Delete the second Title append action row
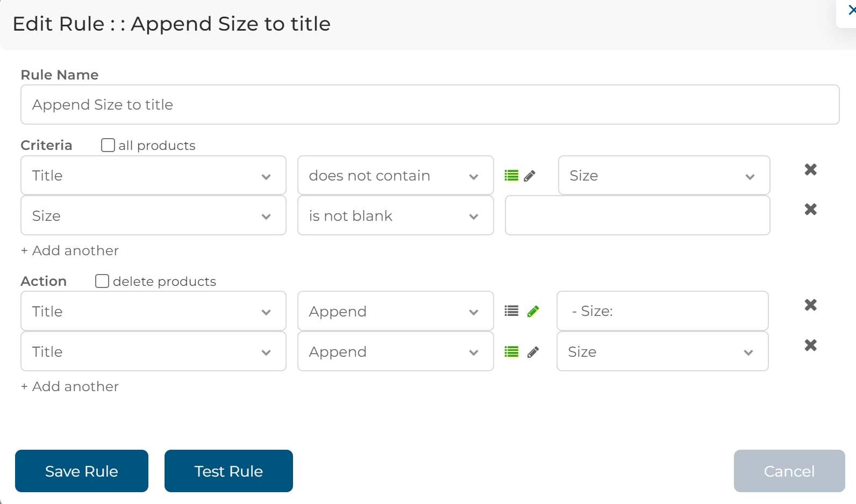856x504 pixels. [x=810, y=345]
